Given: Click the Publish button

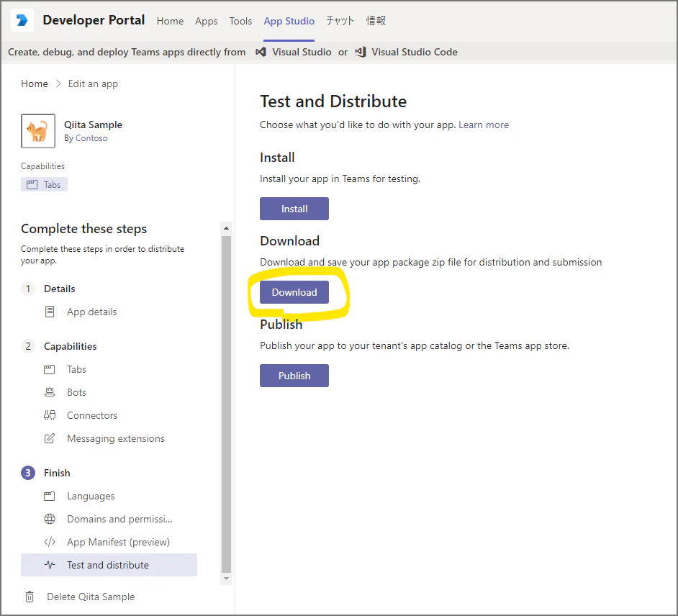Looking at the screenshot, I should pyautogui.click(x=294, y=376).
